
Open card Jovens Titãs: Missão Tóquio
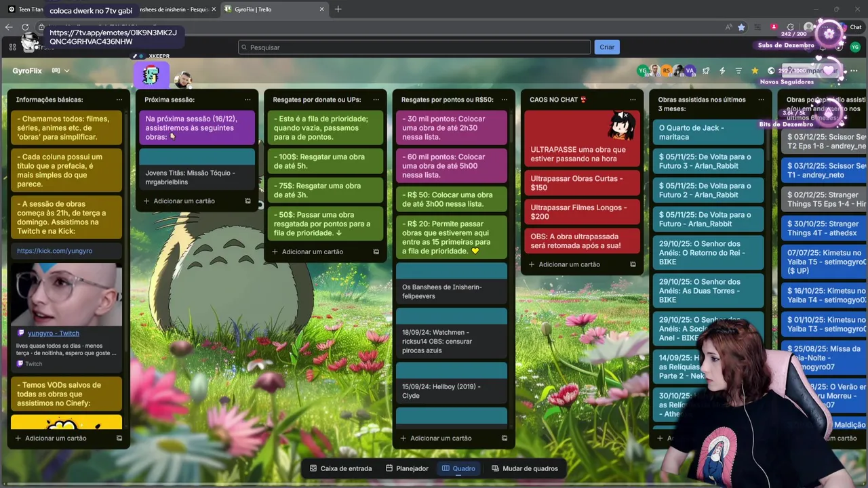pos(197,168)
